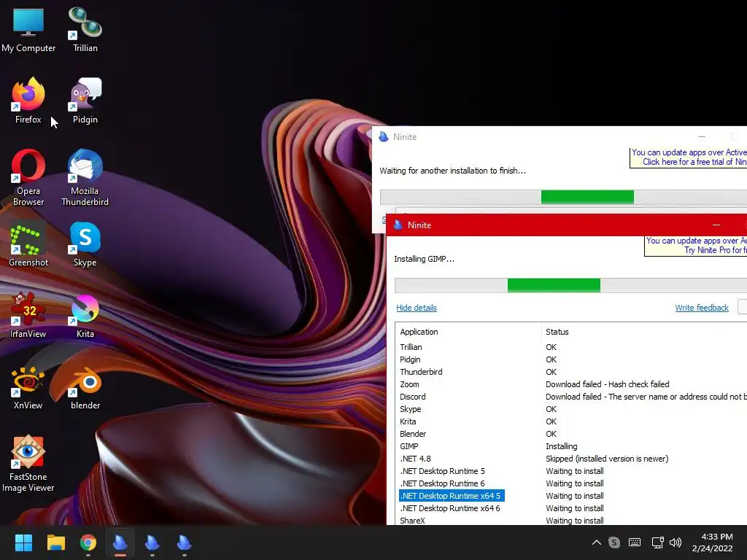This screenshot has width=747, height=560.
Task: Select the Firefox desktop shortcut
Action: pos(28,101)
